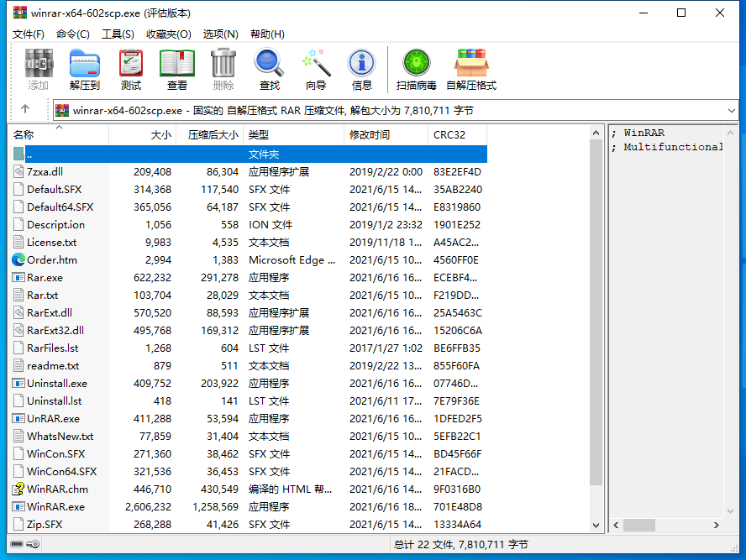Click CRC32 value 83E2EF4D
The height and width of the screenshot is (560, 746).
coord(457,171)
